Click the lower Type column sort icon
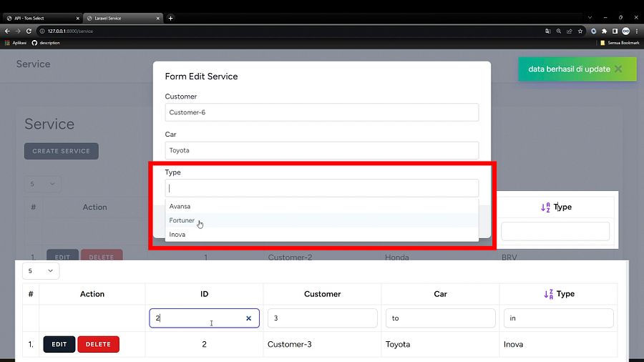Screen dimensions: 644x362 548,294
